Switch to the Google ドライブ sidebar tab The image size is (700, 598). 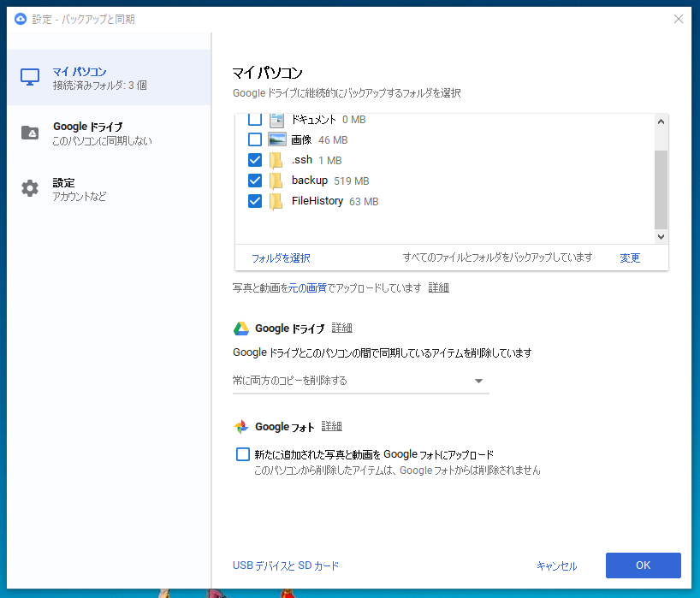[109, 133]
